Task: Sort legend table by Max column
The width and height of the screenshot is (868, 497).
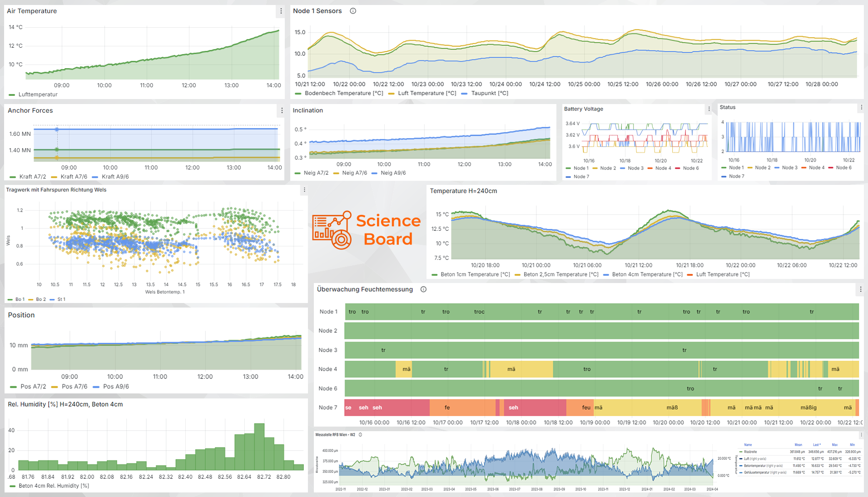Action: 835,445
